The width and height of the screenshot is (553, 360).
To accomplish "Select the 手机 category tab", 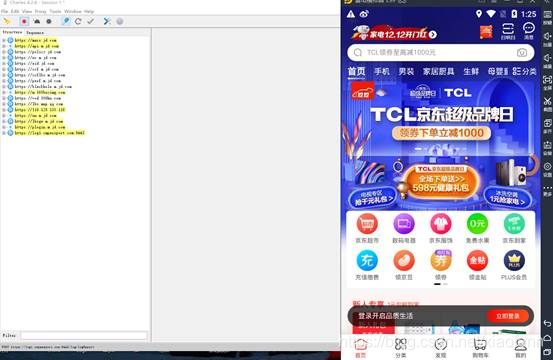I will (382, 72).
